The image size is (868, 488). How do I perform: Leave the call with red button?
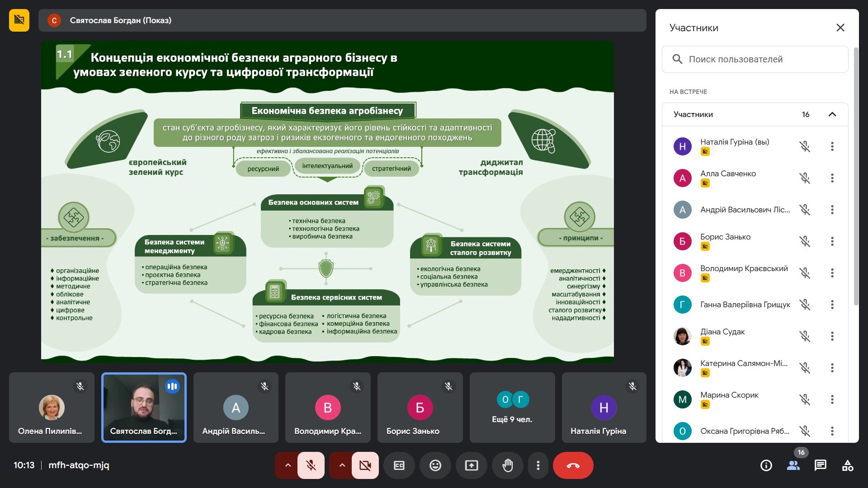(573, 465)
